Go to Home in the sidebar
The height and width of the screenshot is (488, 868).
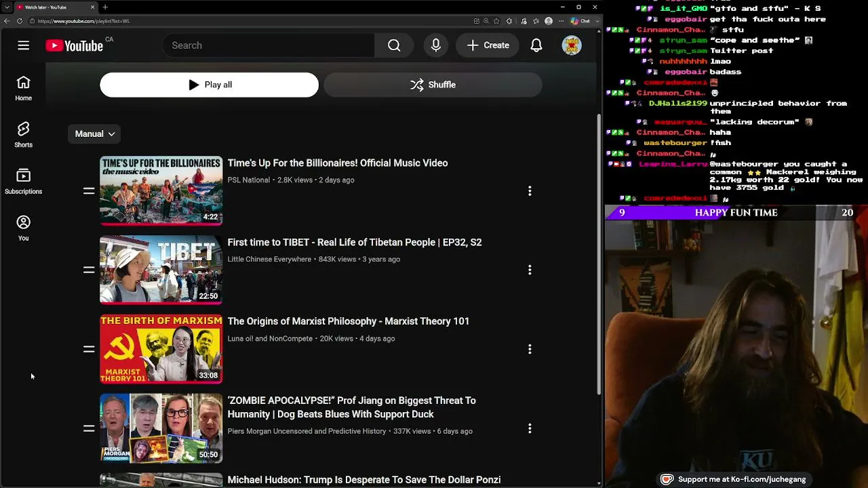tap(23, 88)
